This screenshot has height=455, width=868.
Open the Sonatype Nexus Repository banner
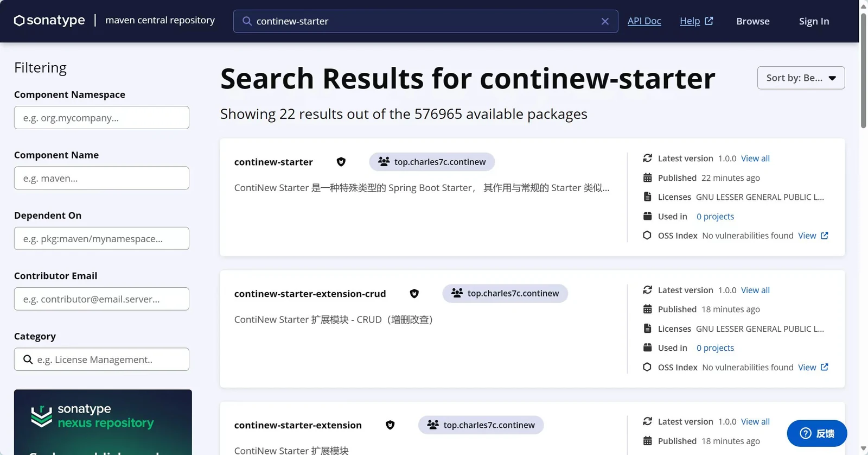pos(103,422)
